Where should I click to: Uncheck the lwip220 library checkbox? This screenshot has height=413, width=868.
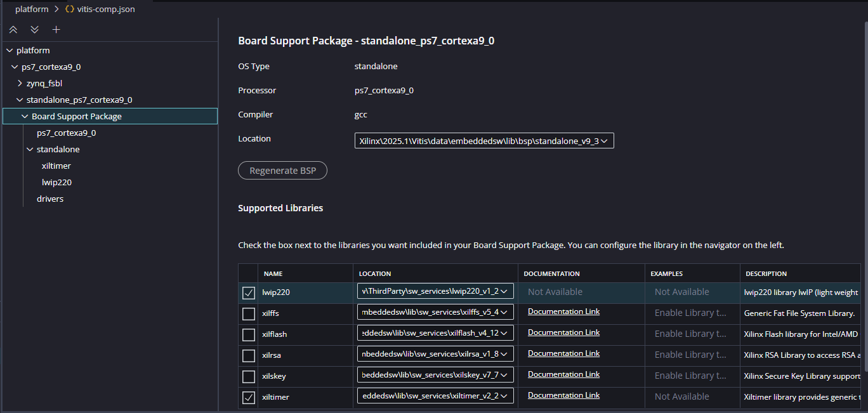[249, 293]
